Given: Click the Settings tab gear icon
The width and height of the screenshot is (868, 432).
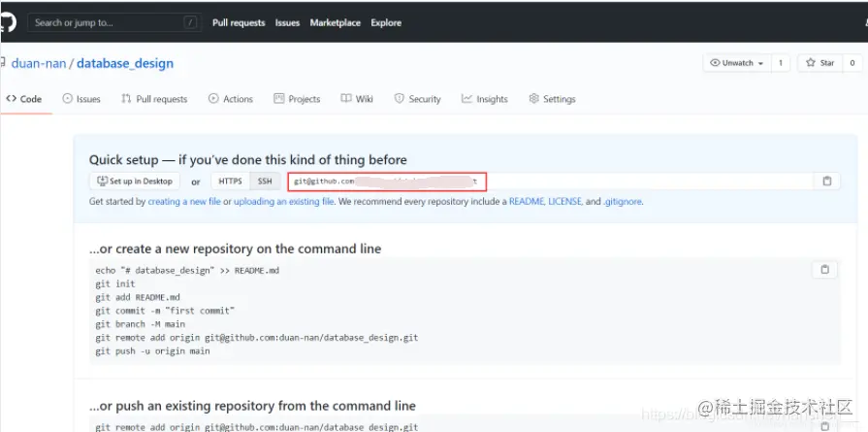Looking at the screenshot, I should pos(534,99).
